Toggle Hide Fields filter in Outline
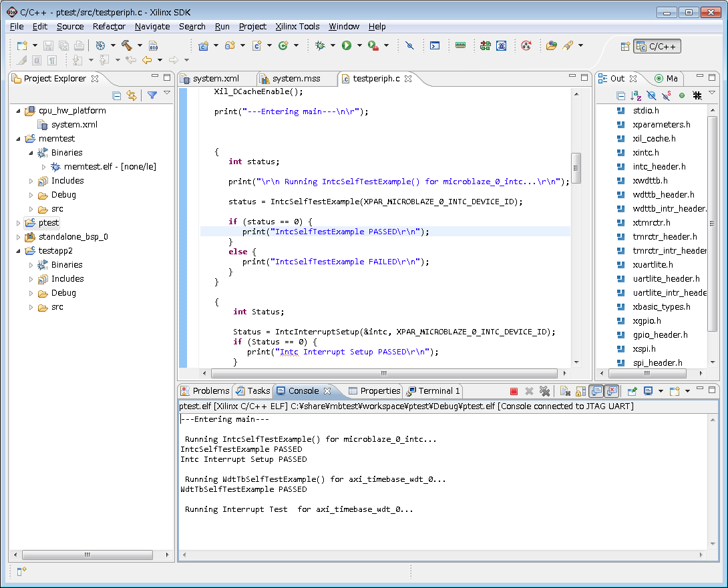The image size is (728, 588). 651,95
